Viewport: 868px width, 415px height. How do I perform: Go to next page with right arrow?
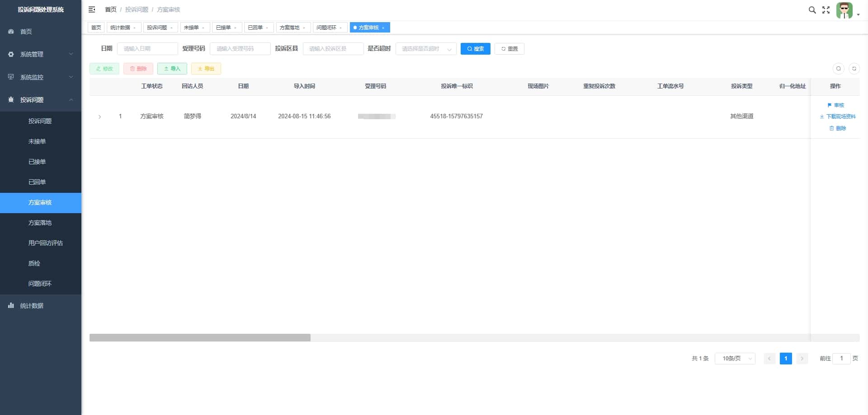[x=802, y=359]
